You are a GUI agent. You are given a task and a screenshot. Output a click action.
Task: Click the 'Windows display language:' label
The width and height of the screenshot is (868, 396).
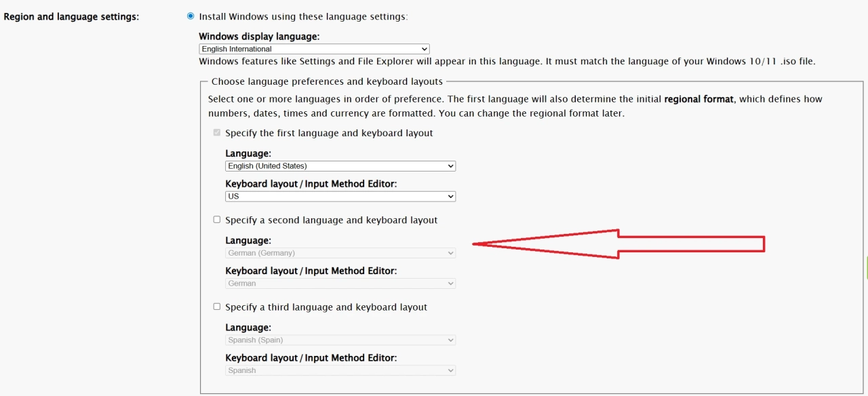pos(259,37)
